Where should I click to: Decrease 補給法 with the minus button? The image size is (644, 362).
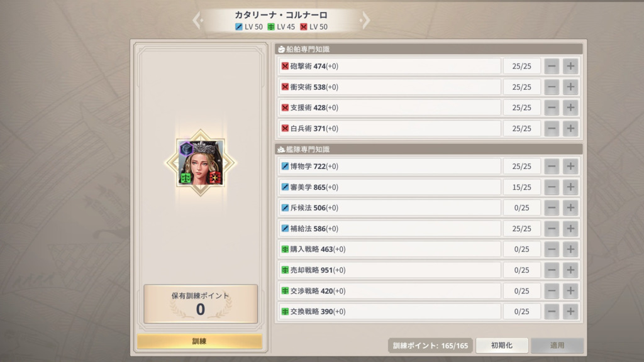[552, 229]
